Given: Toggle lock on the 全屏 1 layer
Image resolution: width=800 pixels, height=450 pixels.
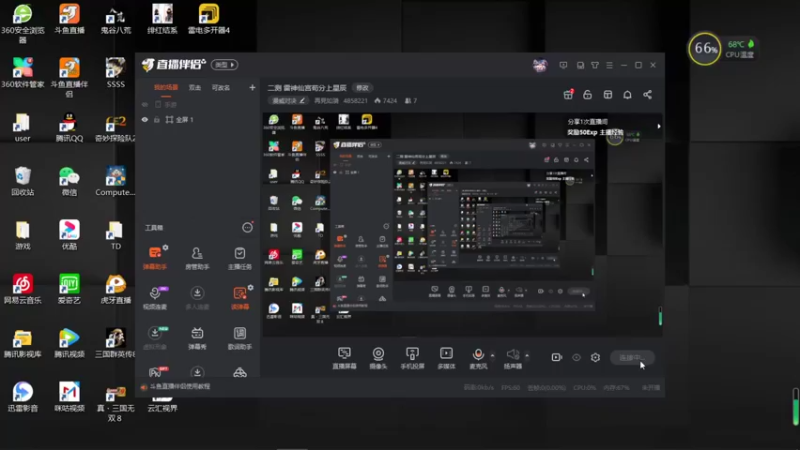Looking at the screenshot, I should click(157, 119).
